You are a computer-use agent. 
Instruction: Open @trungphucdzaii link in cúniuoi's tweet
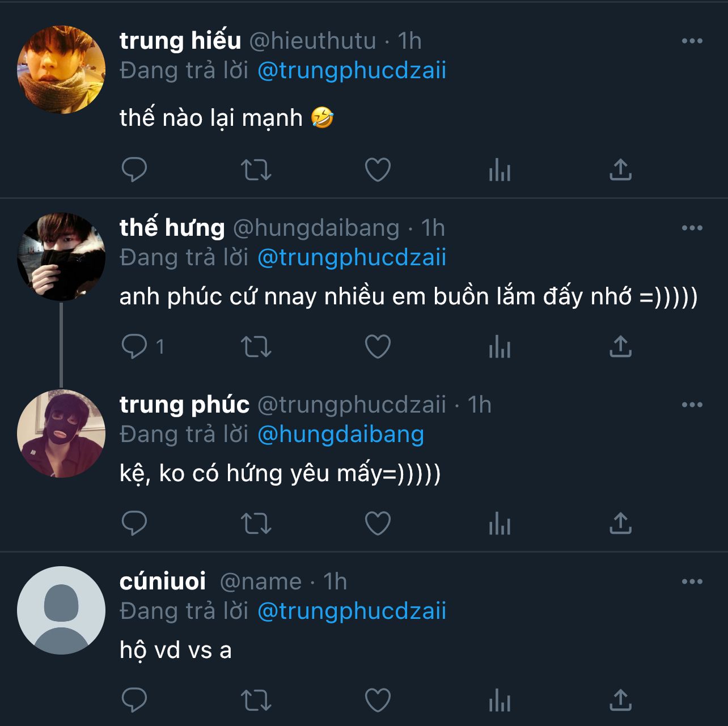coord(352,611)
